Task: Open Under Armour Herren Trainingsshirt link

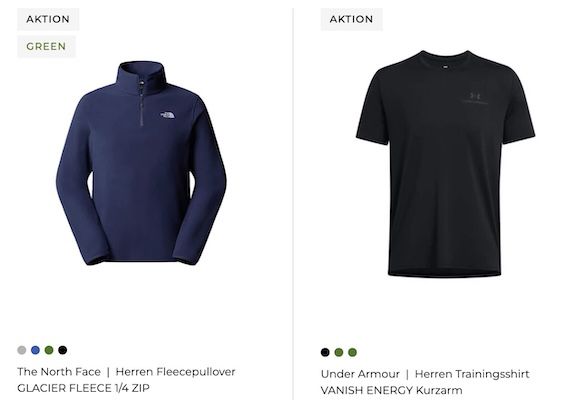Action: point(425,374)
